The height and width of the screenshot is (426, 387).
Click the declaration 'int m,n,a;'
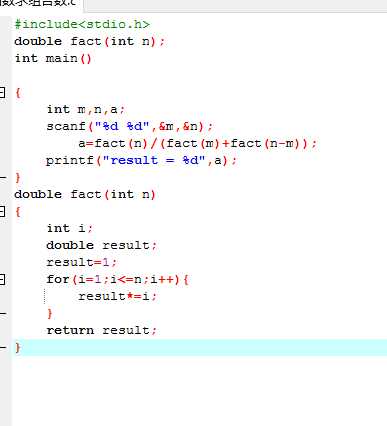pyautogui.click(x=86, y=109)
